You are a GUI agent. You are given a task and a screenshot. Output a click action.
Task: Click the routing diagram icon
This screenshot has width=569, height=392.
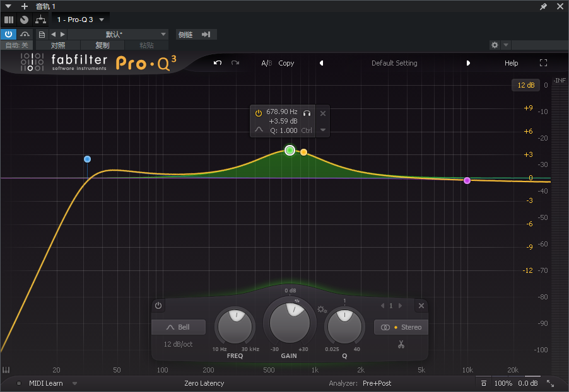pyautogui.click(x=40, y=20)
